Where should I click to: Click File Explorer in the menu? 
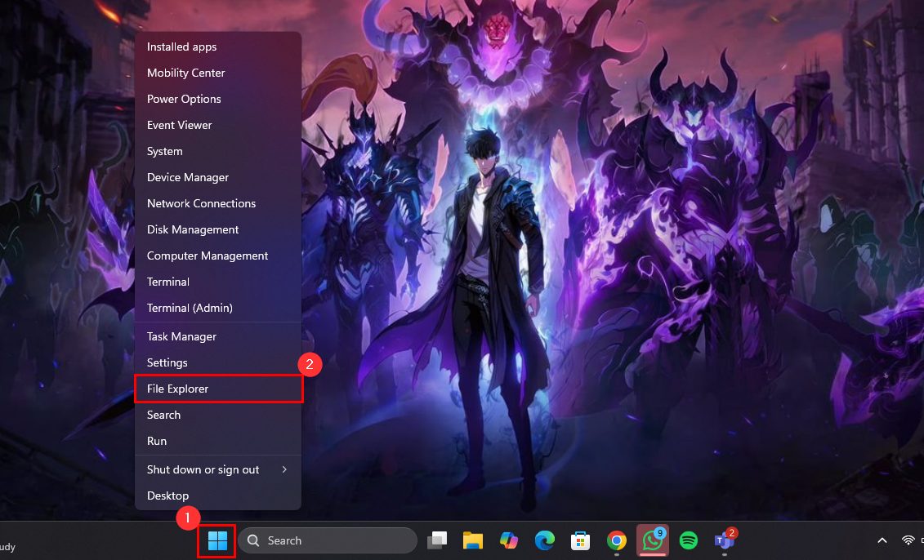[218, 389]
